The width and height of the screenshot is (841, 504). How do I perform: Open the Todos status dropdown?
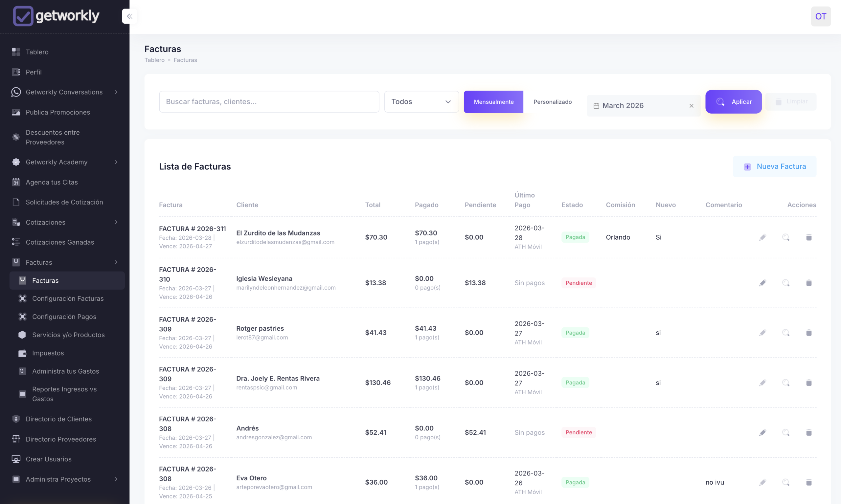421,101
